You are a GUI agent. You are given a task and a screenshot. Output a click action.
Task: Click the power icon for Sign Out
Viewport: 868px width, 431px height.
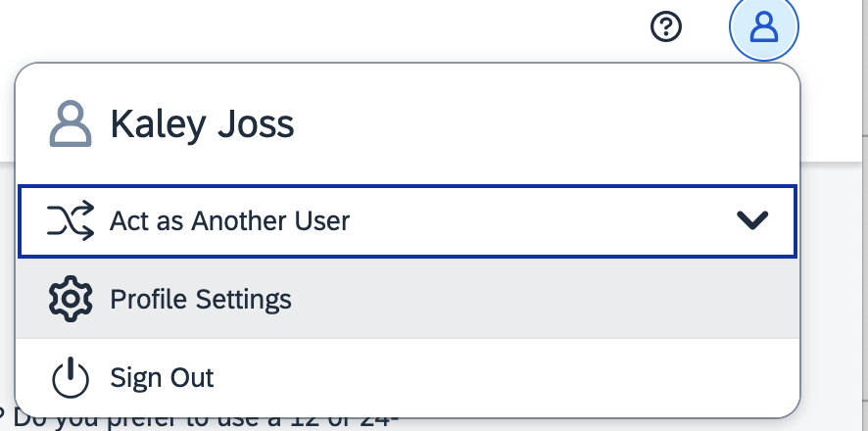(71, 377)
